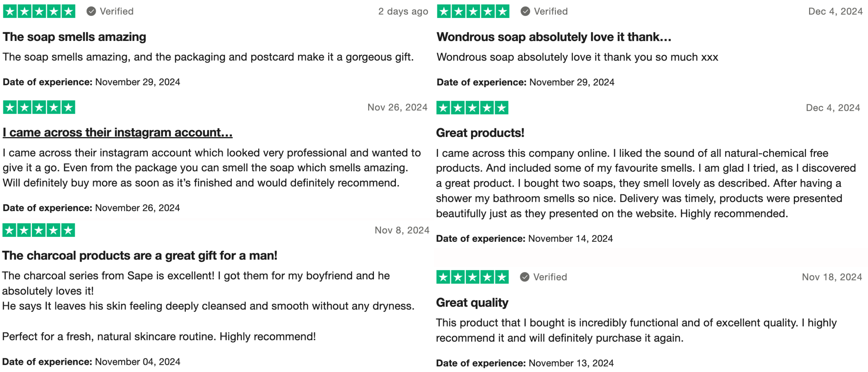
Task: Click the star rating above "Great quality"
Action: coord(472,277)
